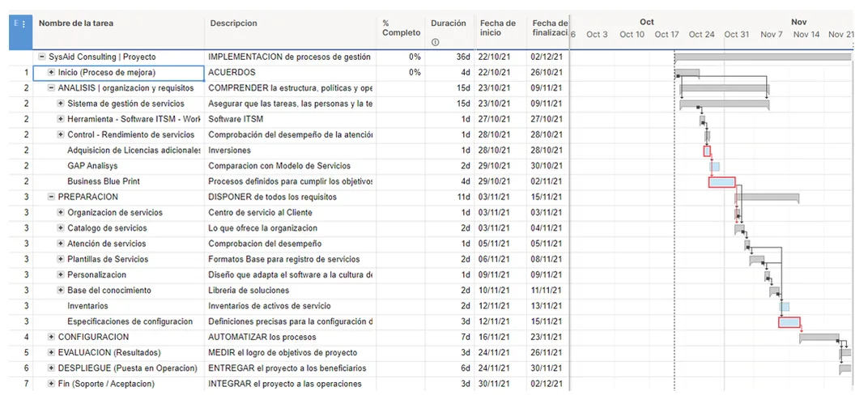The height and width of the screenshot is (412, 868).
Task: Select the GAP Analisys task row
Action: coord(91,166)
